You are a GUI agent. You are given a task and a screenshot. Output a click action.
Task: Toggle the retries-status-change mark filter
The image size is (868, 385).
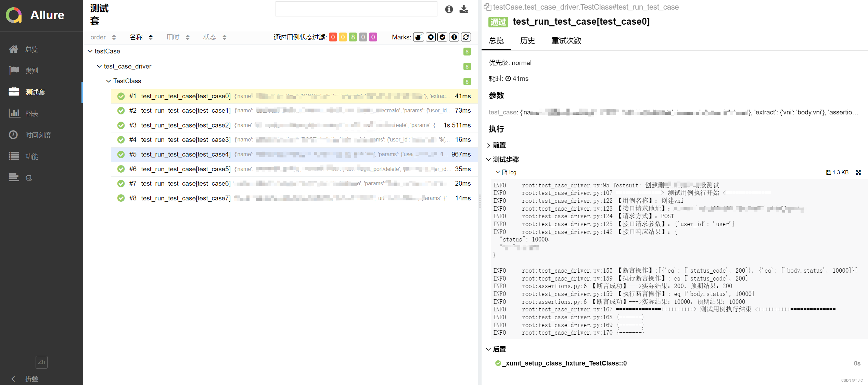pos(466,37)
